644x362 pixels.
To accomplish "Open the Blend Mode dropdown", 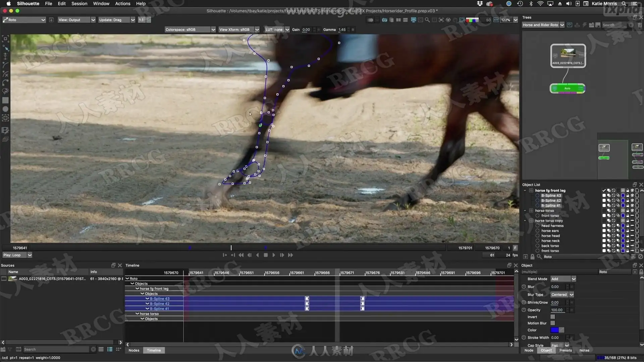I will tap(563, 279).
